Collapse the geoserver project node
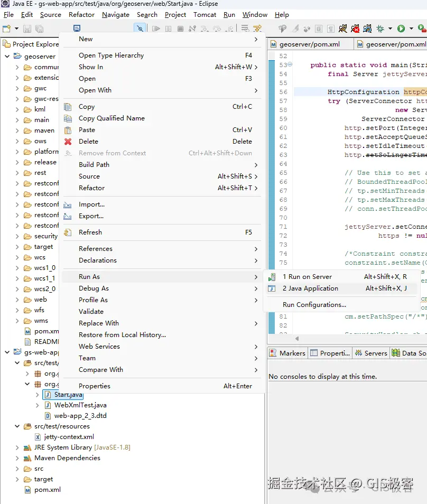The width and height of the screenshot is (427, 504). (7, 56)
